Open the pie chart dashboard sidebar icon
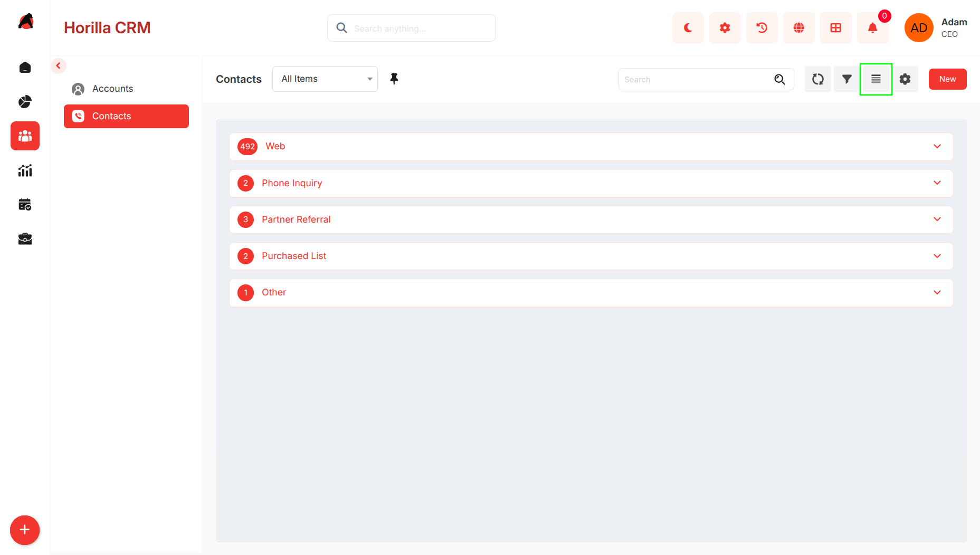Viewport: 980px width, 555px height. (x=25, y=101)
